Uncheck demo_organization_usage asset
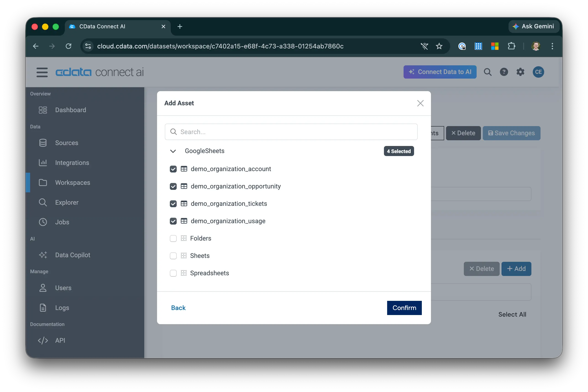588x392 pixels. (173, 221)
